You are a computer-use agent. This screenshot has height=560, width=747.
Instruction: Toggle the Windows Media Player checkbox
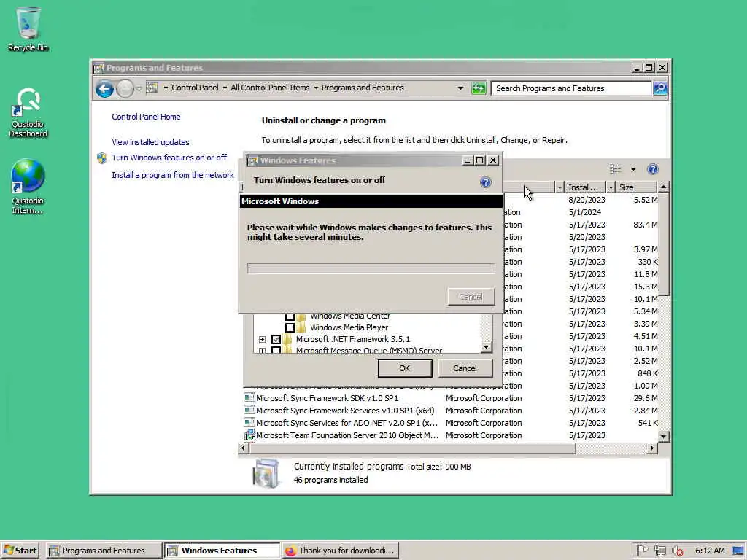(290, 327)
